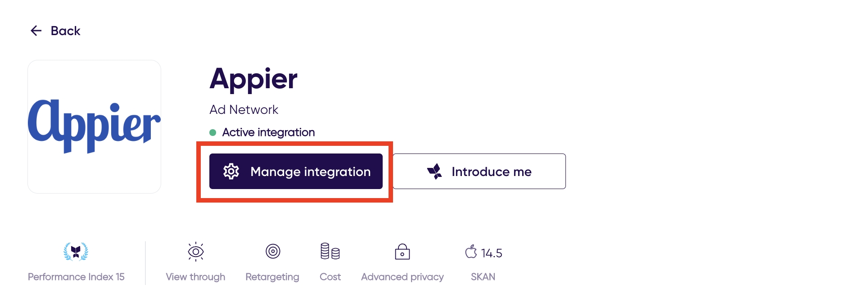Click the Retargeting label
The width and height of the screenshot is (868, 307).
click(272, 277)
